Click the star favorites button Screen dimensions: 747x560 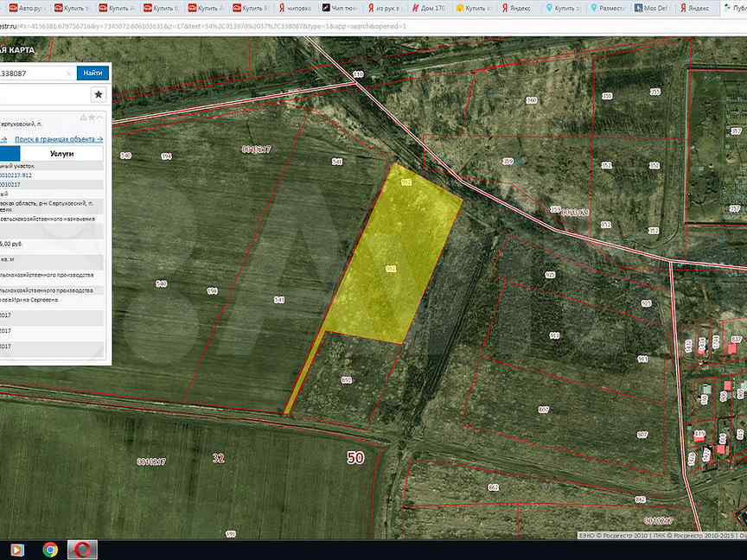point(98,94)
